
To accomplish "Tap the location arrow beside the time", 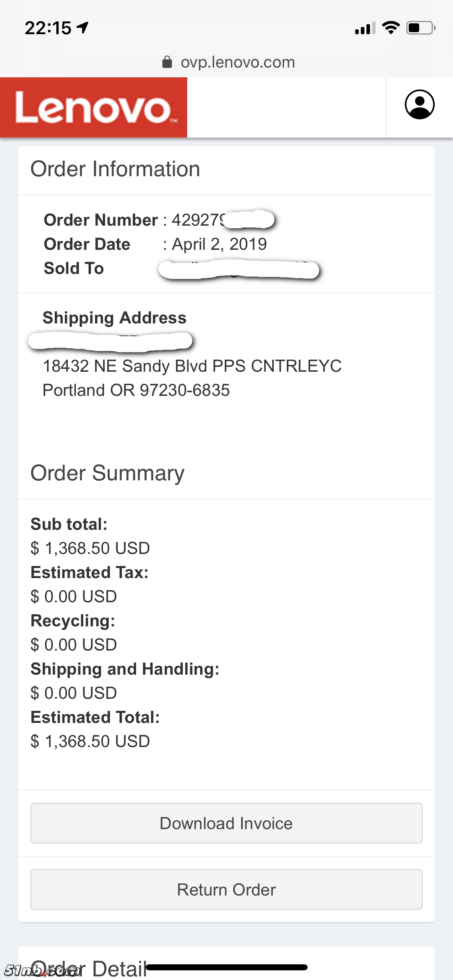I will tap(83, 28).
